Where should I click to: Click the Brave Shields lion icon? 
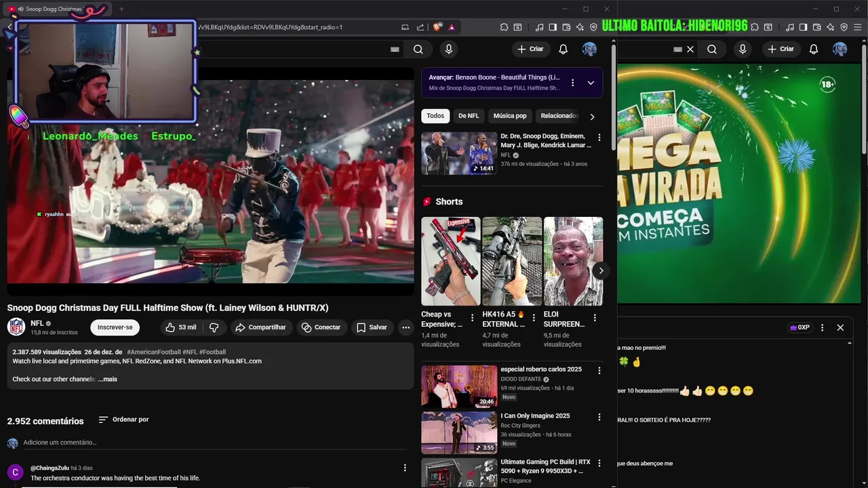437,27
